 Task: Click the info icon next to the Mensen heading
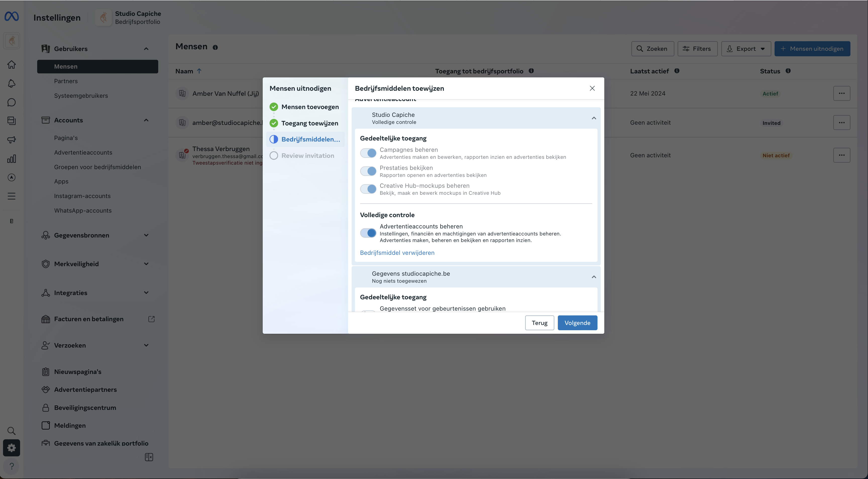[x=215, y=47]
